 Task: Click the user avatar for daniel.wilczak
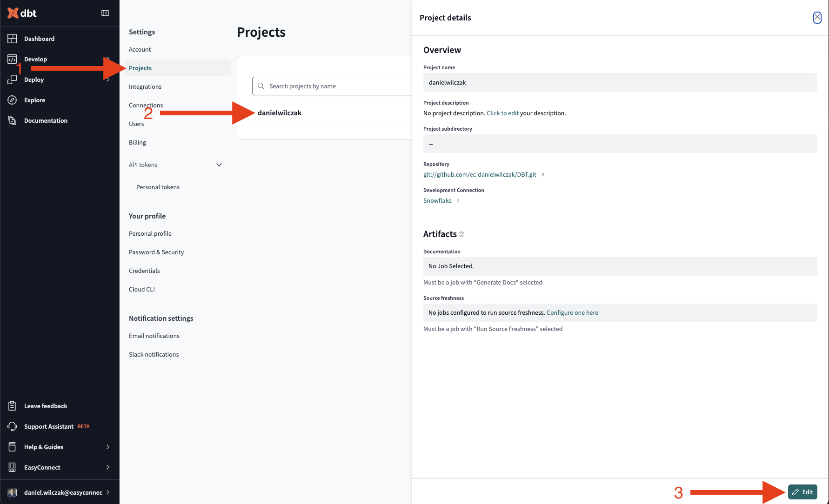[x=12, y=492]
